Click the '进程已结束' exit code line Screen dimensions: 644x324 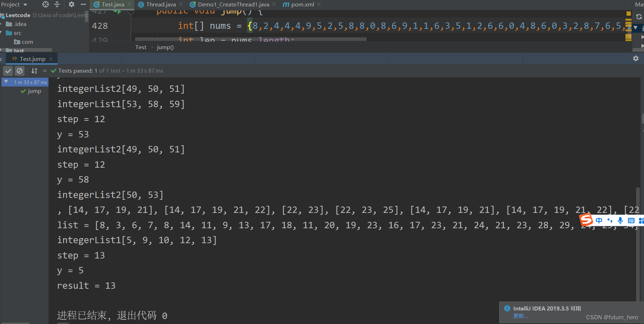pos(112,315)
